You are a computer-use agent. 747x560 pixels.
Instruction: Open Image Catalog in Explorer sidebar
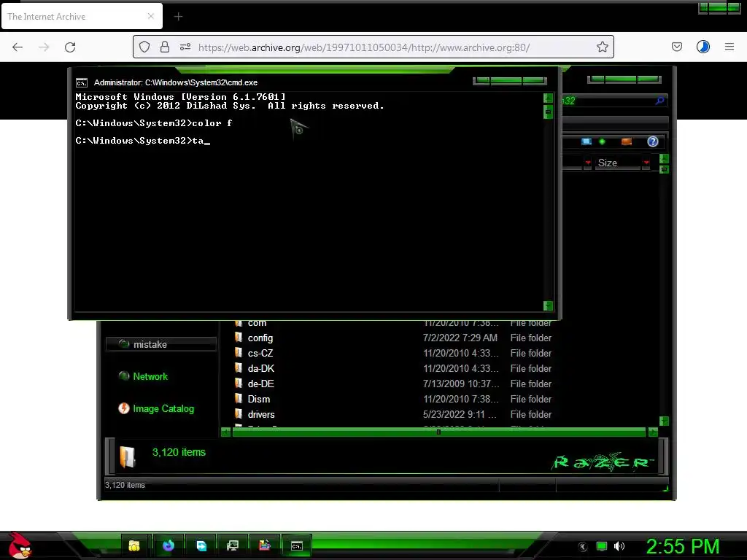click(x=163, y=408)
